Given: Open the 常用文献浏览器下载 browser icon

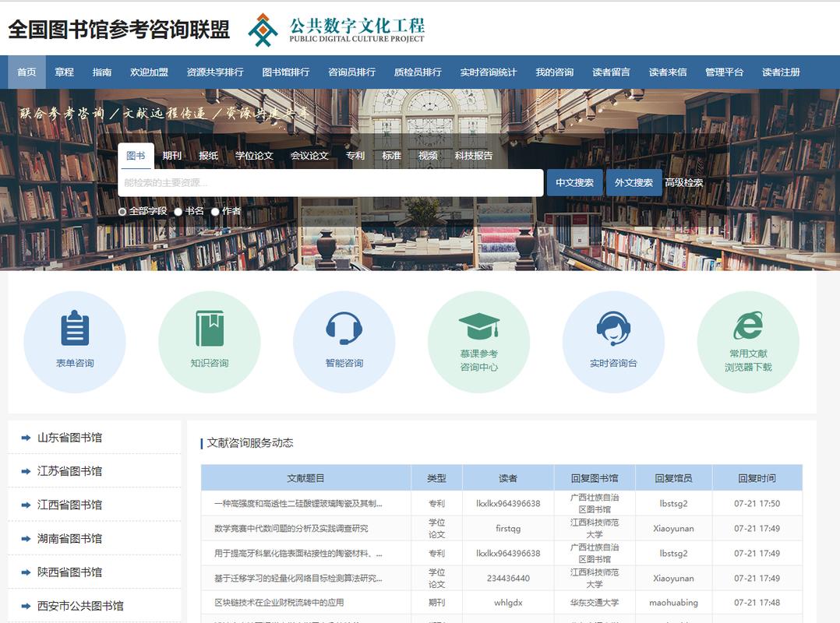Looking at the screenshot, I should click(748, 326).
